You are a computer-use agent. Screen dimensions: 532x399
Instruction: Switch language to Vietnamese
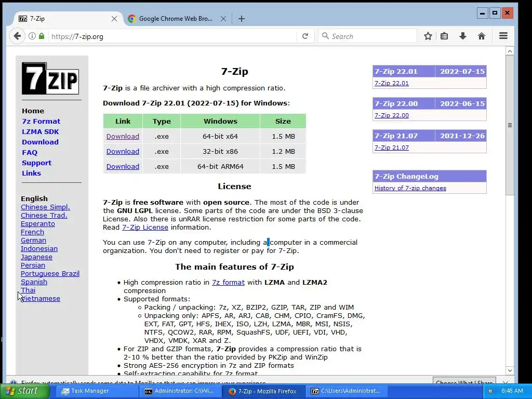(x=41, y=299)
